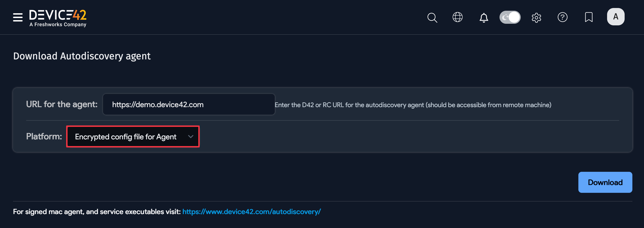Click the Download button
This screenshot has height=228, width=644.
[x=605, y=182]
